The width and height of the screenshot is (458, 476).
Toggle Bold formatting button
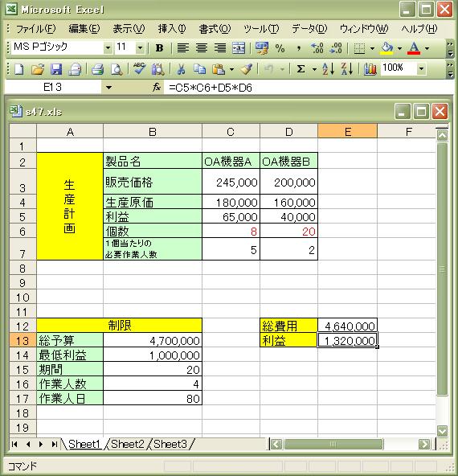point(159,48)
